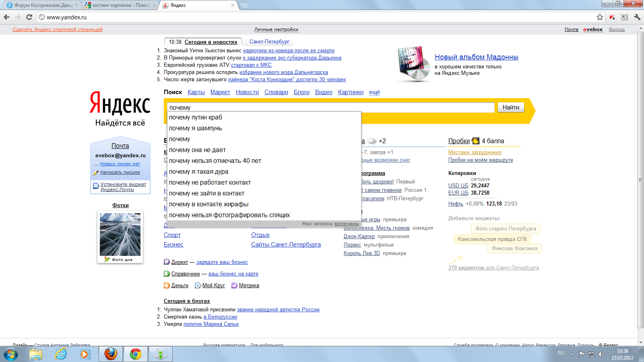The image size is (644, 362).
Task: Open Маркет search category
Action: 220,92
